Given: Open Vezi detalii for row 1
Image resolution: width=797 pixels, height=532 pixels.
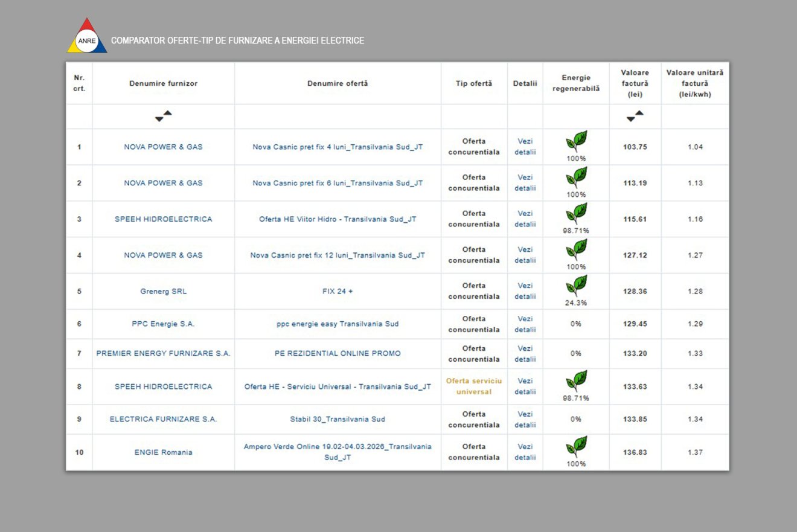Looking at the screenshot, I should pos(525,147).
